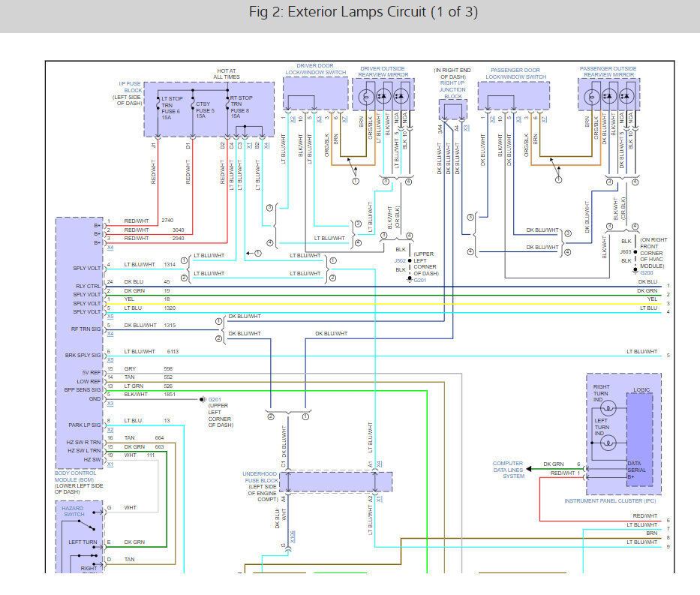Viewport: 700px width, 595px height.
Task: Click the driver mirror motor symbol
Action: (x=367, y=96)
